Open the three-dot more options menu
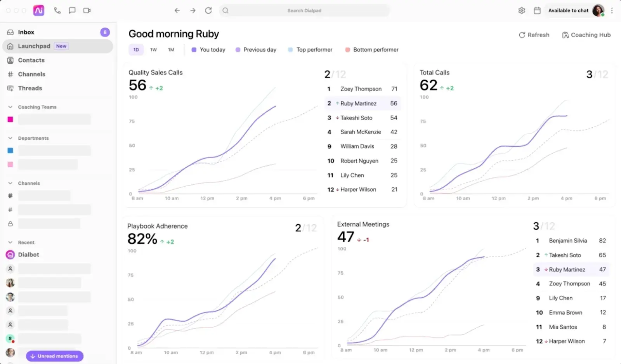The image size is (621, 364). point(612,10)
